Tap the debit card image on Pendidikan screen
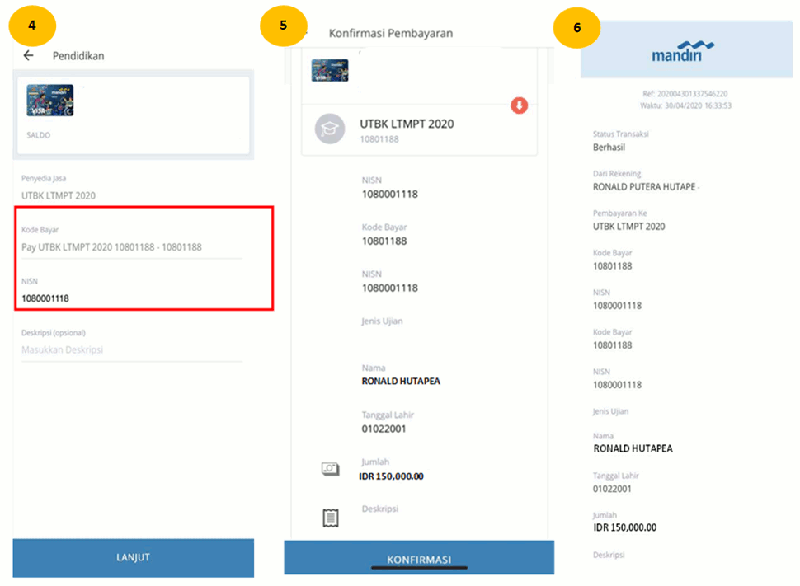This screenshot has width=800, height=586. click(x=49, y=100)
